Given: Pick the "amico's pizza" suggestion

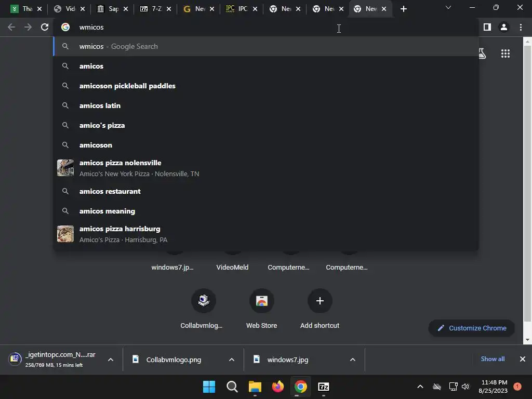Looking at the screenshot, I should click(x=265, y=125).
